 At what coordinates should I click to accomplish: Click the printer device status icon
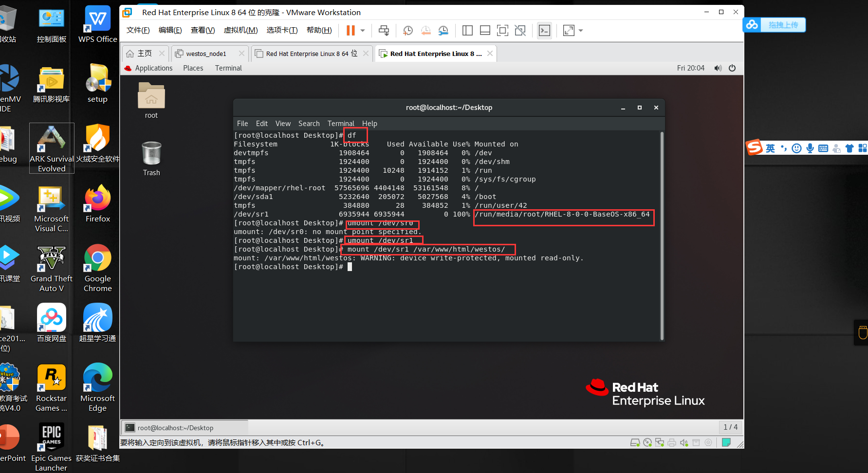pos(672,442)
